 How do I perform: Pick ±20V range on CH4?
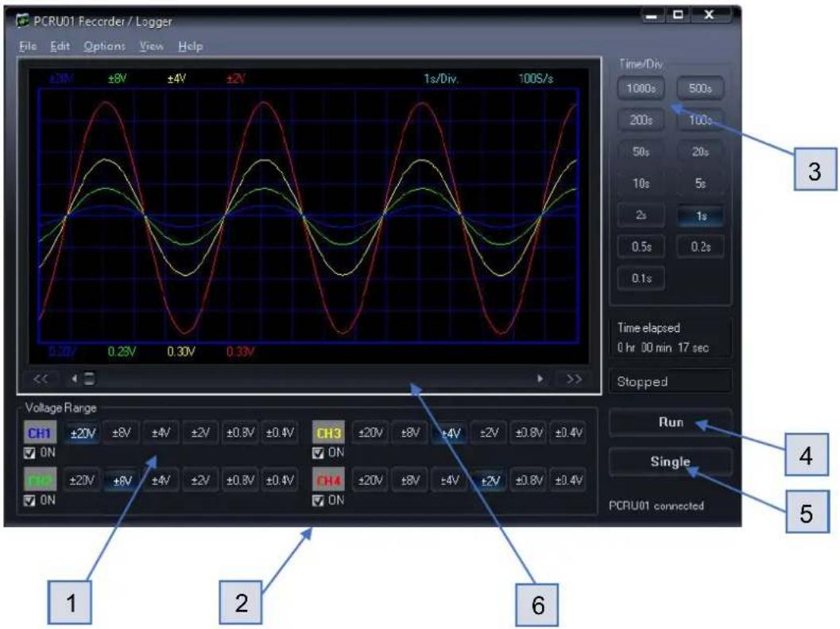point(370,480)
